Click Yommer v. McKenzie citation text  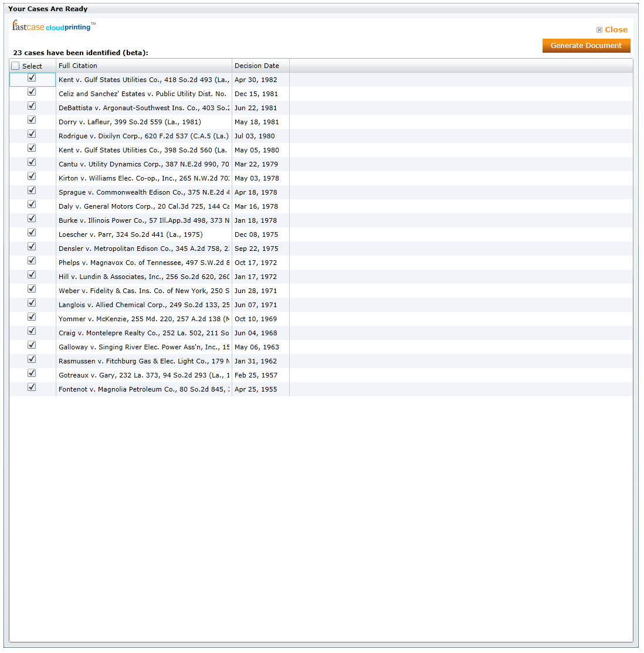(x=144, y=319)
